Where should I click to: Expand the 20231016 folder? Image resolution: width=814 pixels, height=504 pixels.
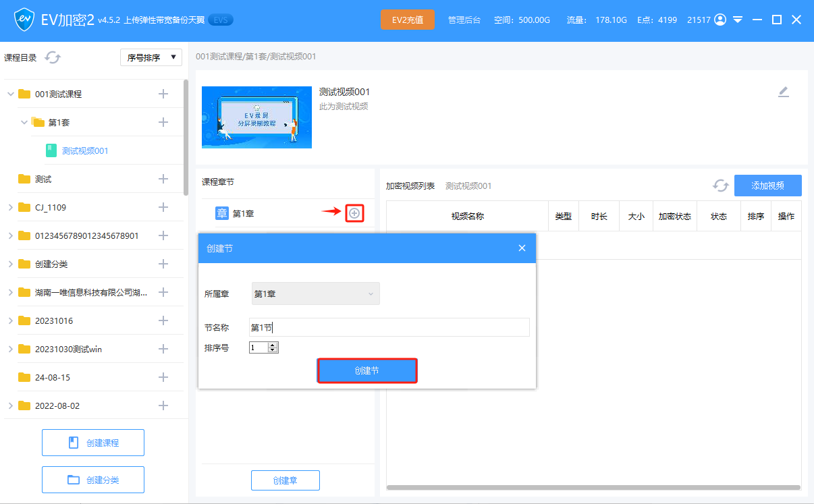10,320
